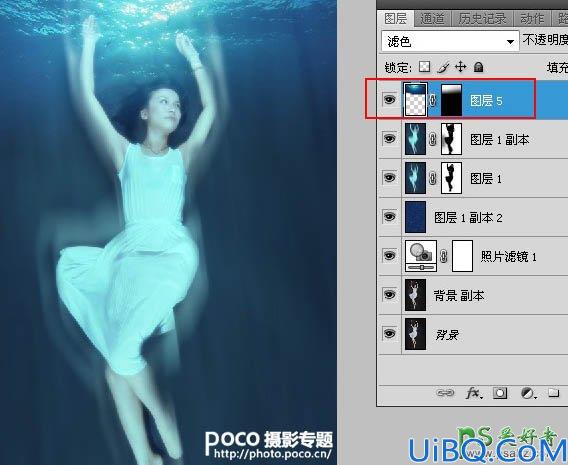Click layer name 背景
The width and height of the screenshot is (568, 465).
[447, 335]
